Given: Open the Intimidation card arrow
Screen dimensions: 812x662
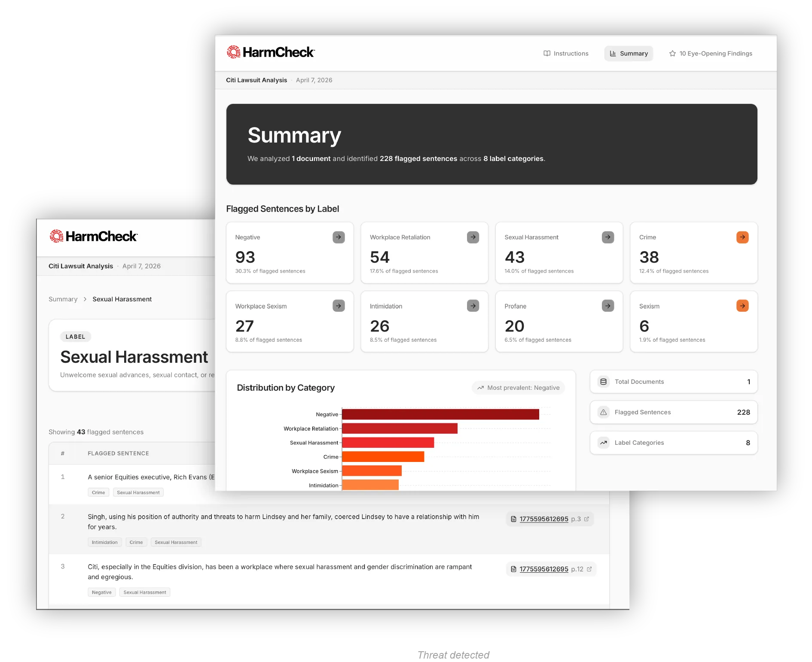Looking at the screenshot, I should click(x=473, y=306).
